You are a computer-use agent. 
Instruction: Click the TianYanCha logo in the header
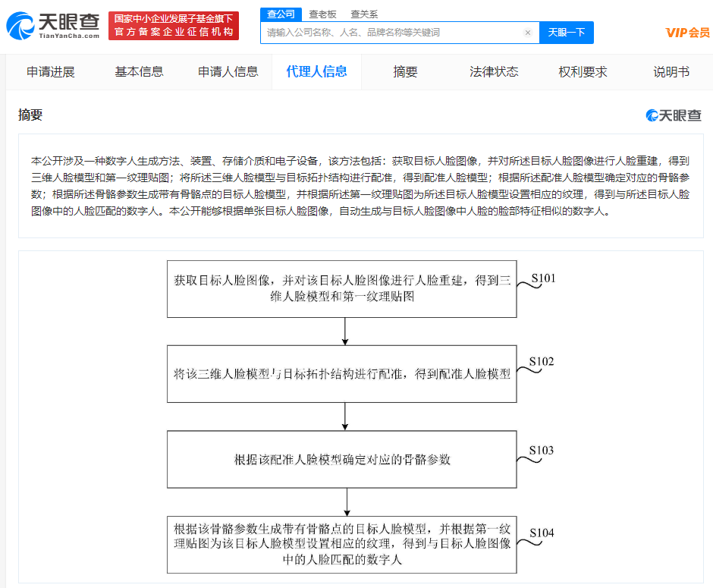pos(53,26)
